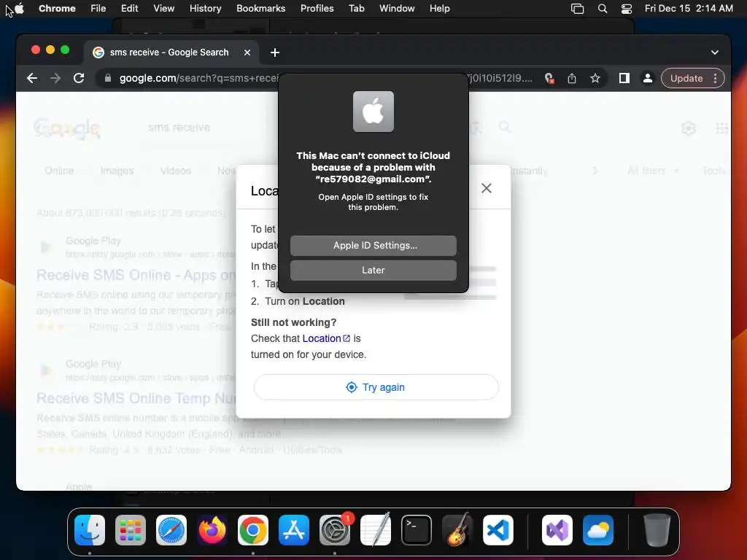Click Apple ID Settings… button
Image resolution: width=747 pixels, height=560 pixels.
tap(373, 245)
